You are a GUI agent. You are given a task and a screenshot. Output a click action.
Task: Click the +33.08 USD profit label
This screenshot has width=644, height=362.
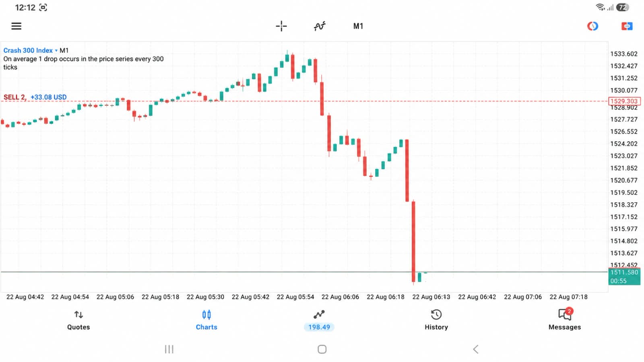point(49,97)
